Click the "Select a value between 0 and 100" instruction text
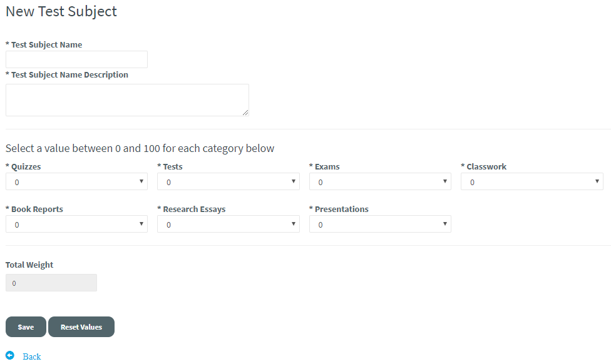The width and height of the screenshot is (611, 364). coord(140,149)
